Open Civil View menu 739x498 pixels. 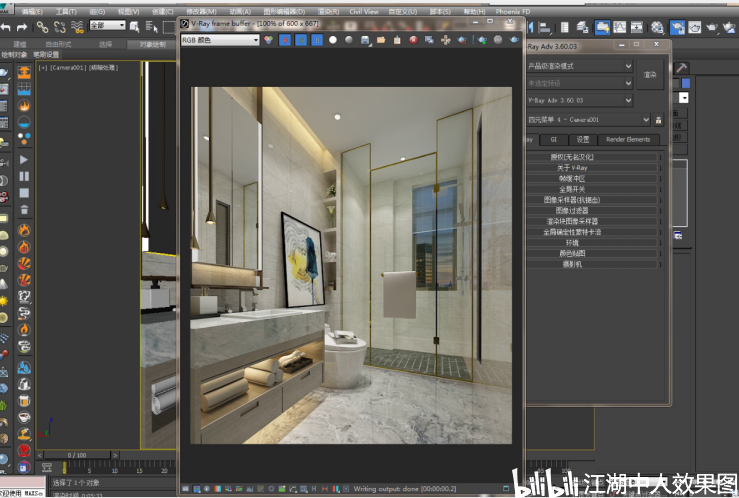click(364, 11)
